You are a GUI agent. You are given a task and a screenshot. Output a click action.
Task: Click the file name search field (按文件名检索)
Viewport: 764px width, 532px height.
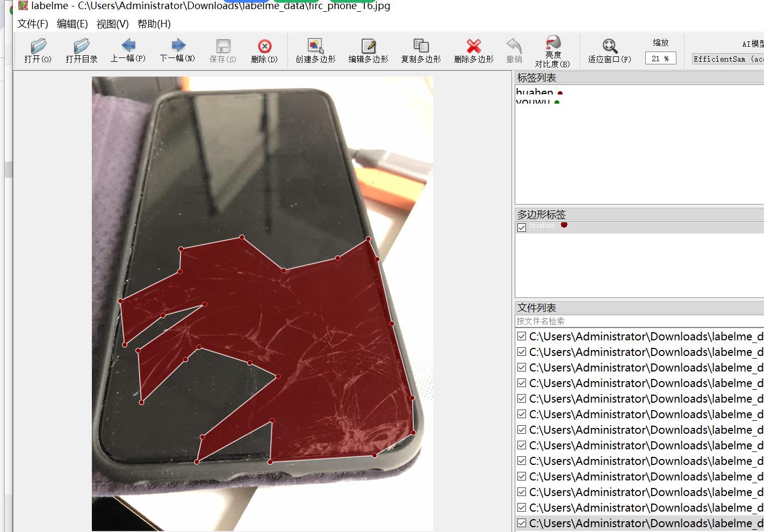click(638, 321)
